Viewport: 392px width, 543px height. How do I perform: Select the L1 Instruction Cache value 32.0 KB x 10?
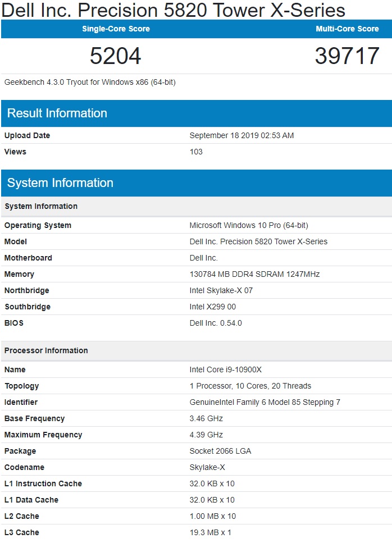pos(212,483)
